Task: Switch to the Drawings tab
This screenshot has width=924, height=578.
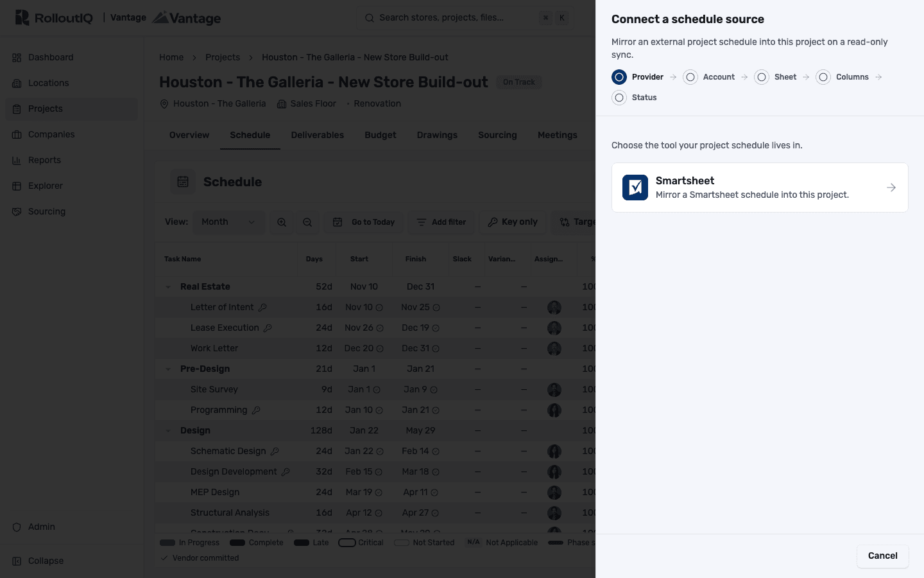Action: point(437,135)
